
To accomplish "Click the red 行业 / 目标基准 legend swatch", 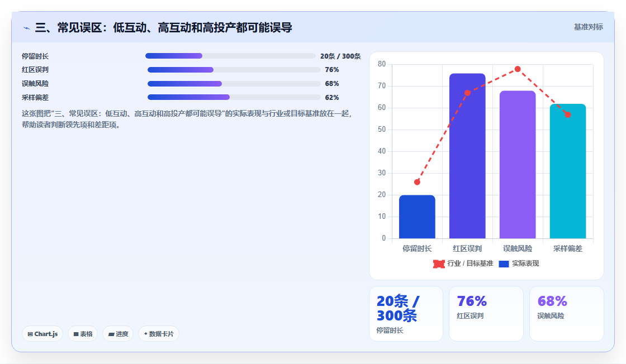I will (x=439, y=264).
